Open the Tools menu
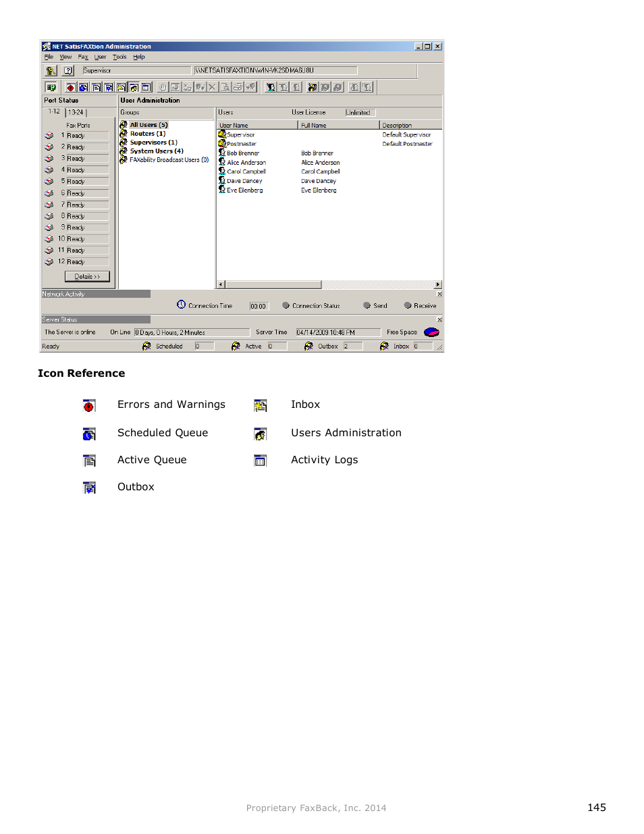644x834 pixels. [x=119, y=57]
